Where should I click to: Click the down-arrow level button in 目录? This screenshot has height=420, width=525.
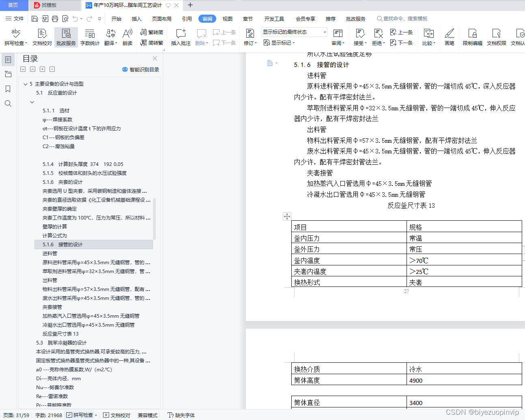[x=23, y=69]
